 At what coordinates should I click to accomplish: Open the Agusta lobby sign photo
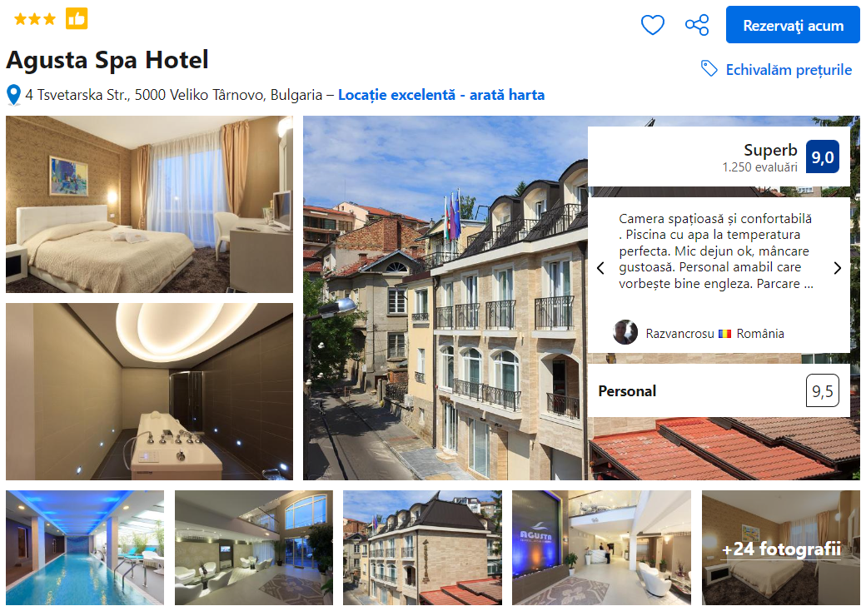(x=601, y=548)
